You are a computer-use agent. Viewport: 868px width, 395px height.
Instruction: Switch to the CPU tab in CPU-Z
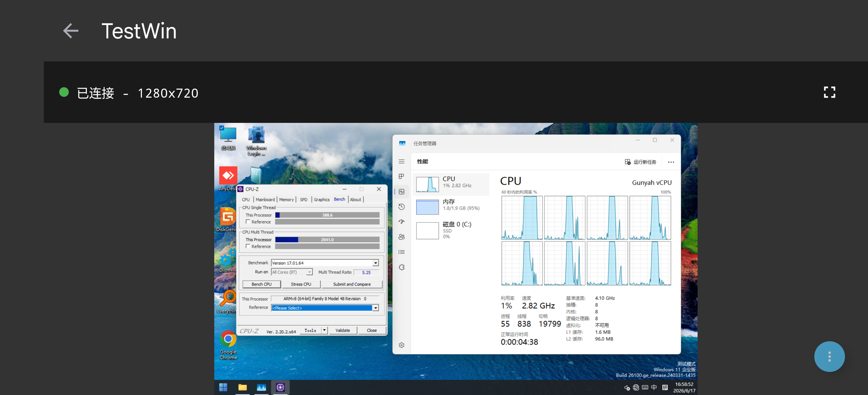(246, 200)
